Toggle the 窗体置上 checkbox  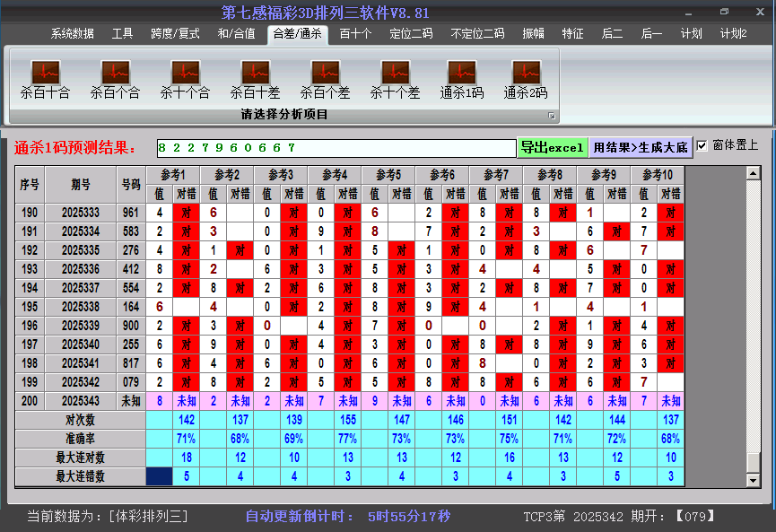point(702,145)
